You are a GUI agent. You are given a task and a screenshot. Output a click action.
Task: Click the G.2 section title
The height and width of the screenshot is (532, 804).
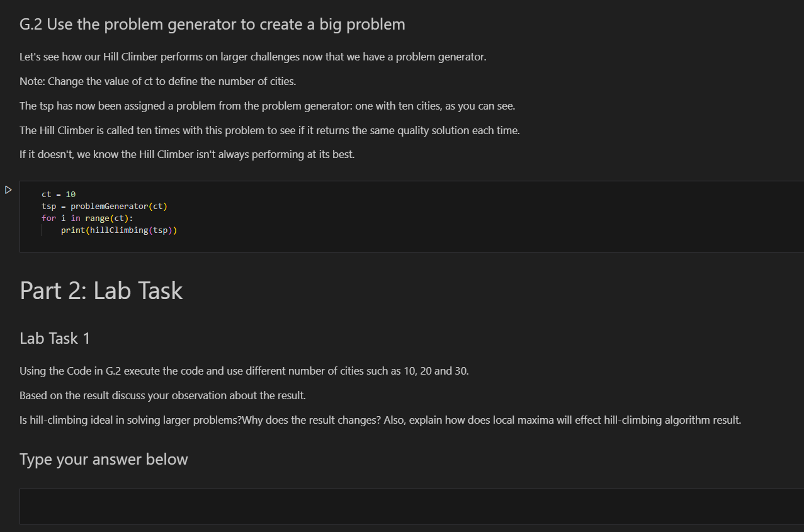212,24
